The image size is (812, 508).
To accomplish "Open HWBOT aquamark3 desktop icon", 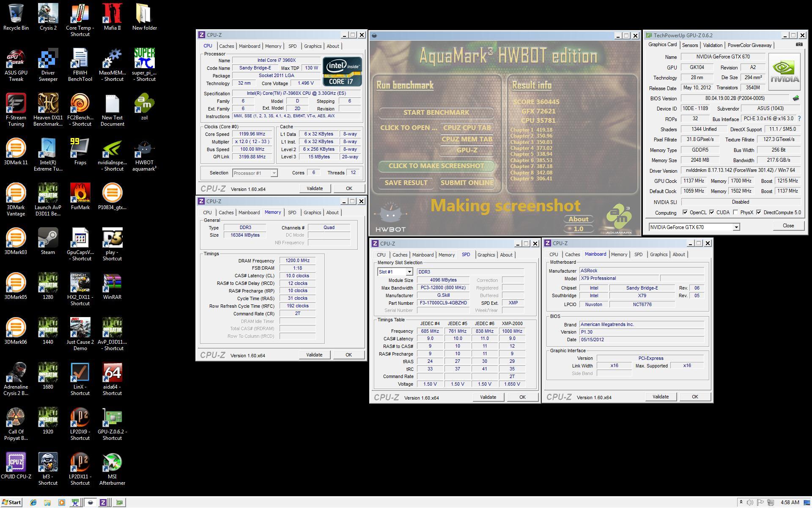I will (144, 155).
